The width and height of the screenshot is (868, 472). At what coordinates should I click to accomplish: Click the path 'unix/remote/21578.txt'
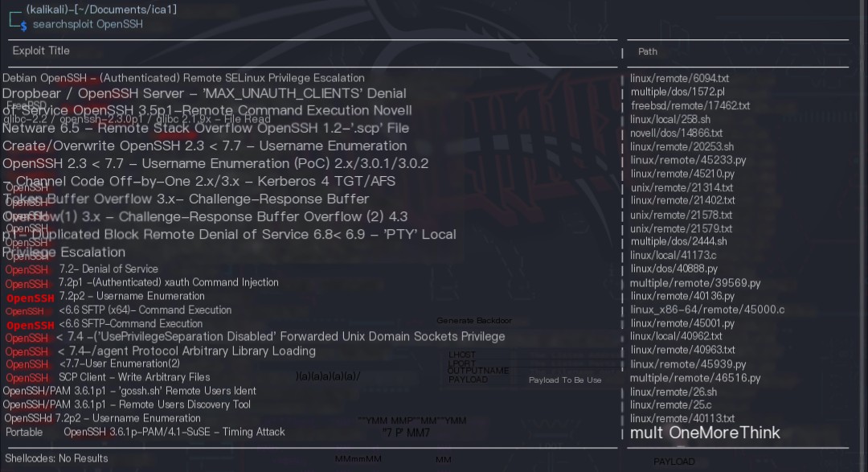pos(682,215)
